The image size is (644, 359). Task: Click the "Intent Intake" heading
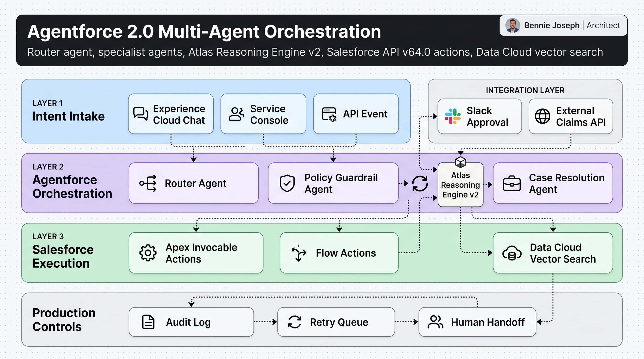point(69,116)
